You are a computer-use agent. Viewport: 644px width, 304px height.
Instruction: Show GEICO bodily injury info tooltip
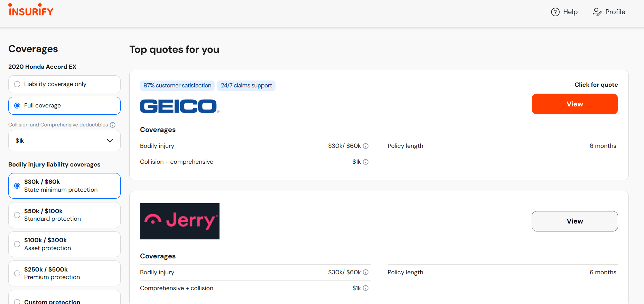[x=366, y=146]
